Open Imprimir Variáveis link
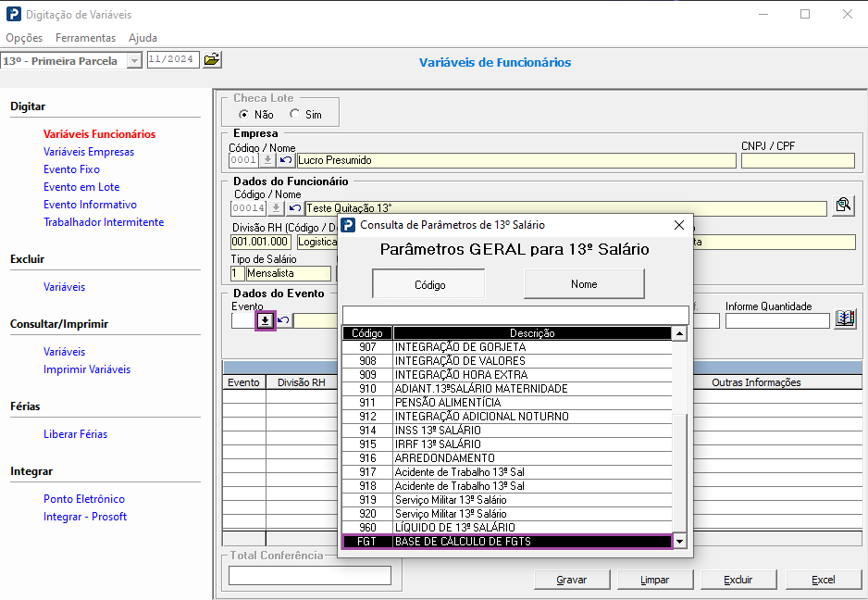This screenshot has width=868, height=600. click(x=87, y=369)
